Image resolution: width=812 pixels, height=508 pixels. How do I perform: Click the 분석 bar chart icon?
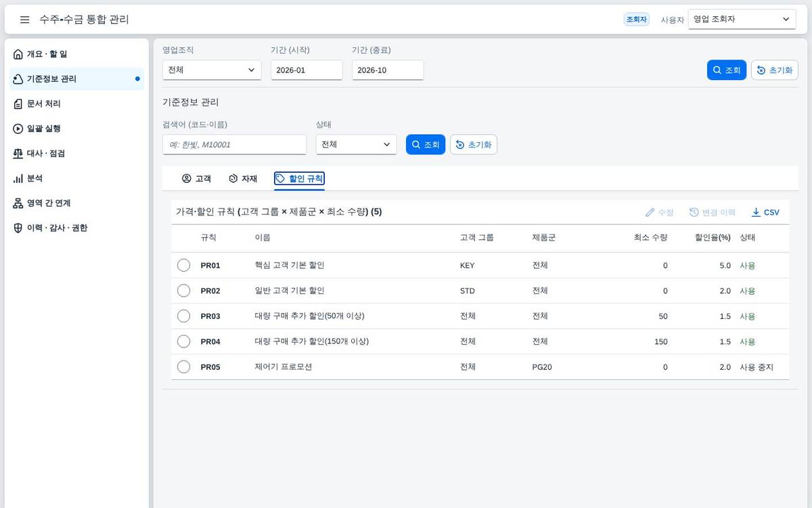[18, 178]
